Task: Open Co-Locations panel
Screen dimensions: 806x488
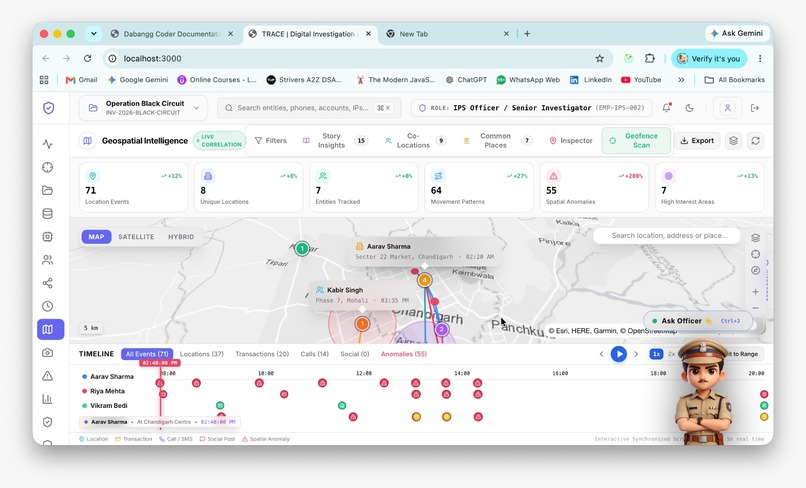Action: pos(415,140)
